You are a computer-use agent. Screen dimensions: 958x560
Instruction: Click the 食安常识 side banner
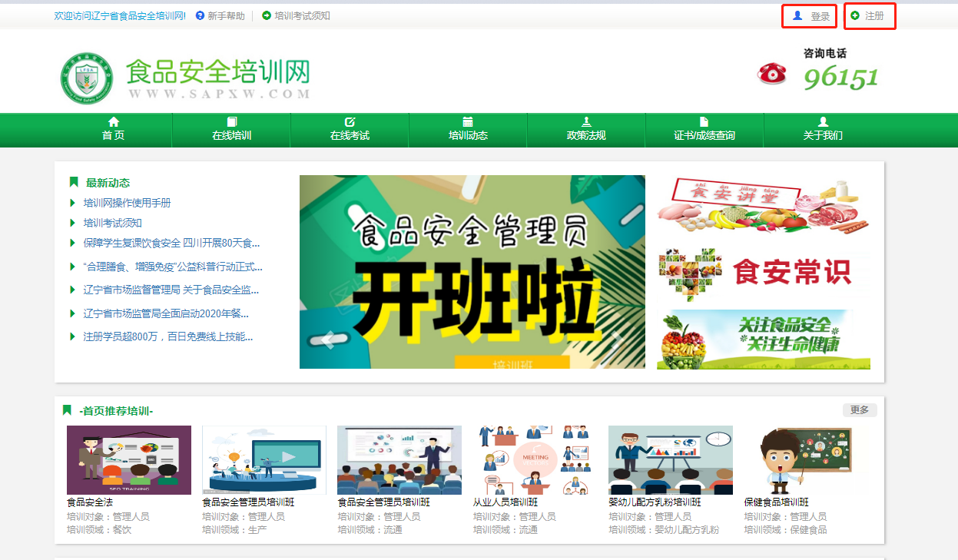click(x=764, y=272)
